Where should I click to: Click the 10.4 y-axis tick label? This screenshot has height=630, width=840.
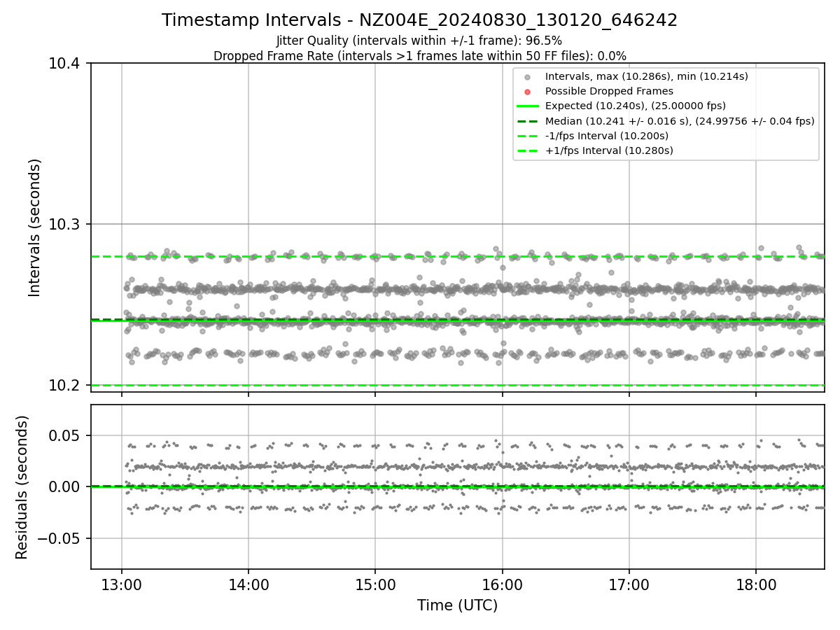[64, 64]
